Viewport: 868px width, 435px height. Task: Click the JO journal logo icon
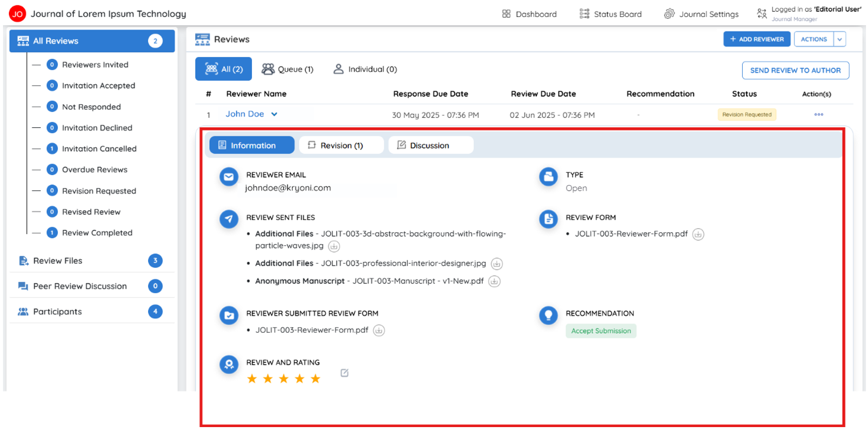17,14
